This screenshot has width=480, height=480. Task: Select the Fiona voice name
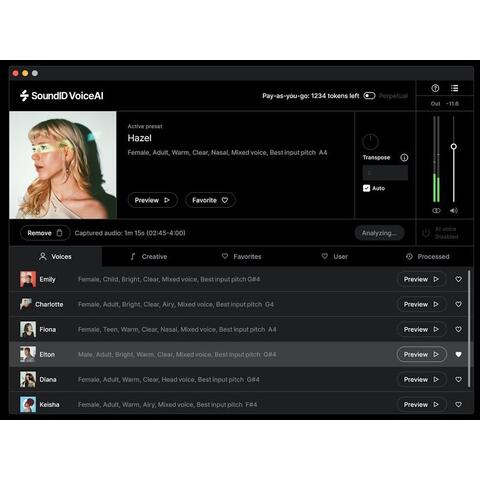coord(48,329)
